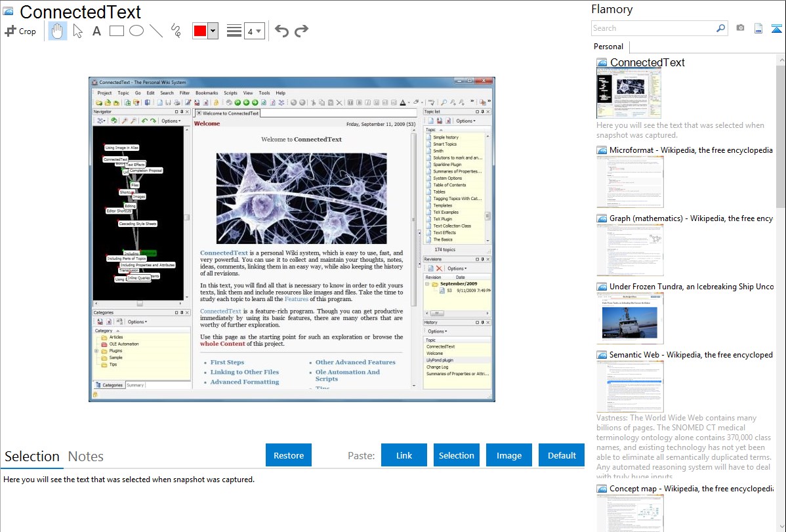This screenshot has height=532, width=786.
Task: Pick the freehand scribble tool
Action: pyautogui.click(x=176, y=31)
